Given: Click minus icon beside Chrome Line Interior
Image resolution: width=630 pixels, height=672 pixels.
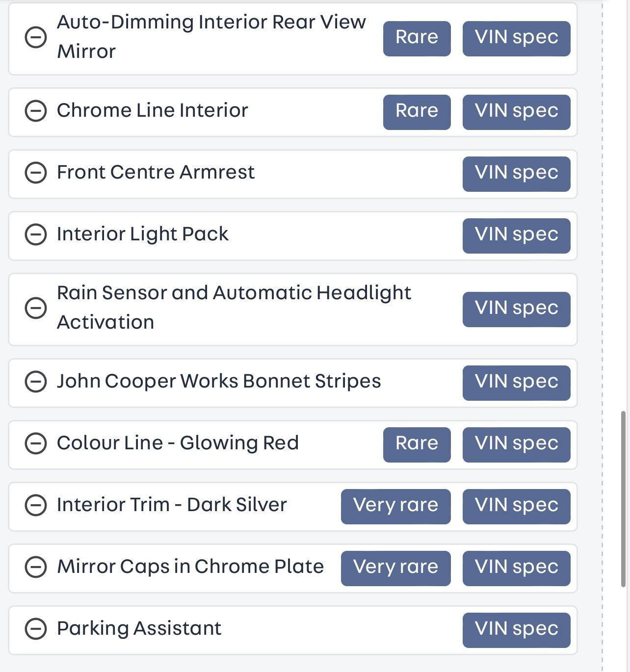Looking at the screenshot, I should pos(36,111).
